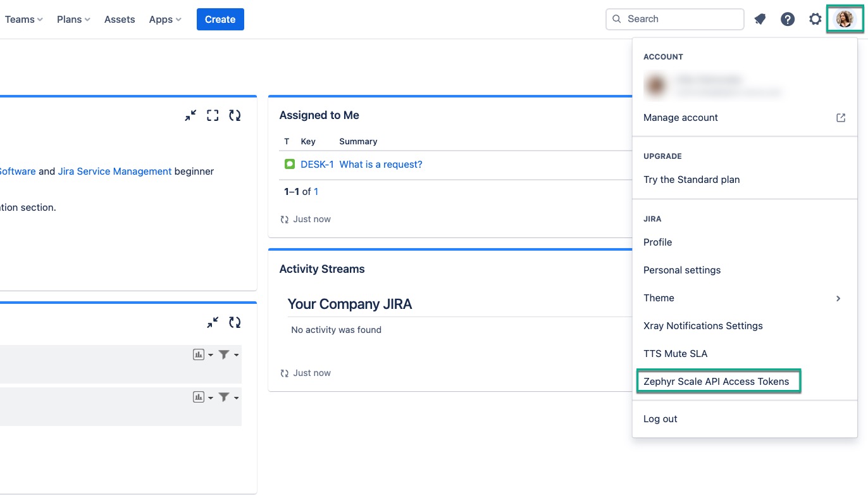Viewport: 868px width, 495px height.
Task: Select Log out from account menu
Action: point(660,419)
